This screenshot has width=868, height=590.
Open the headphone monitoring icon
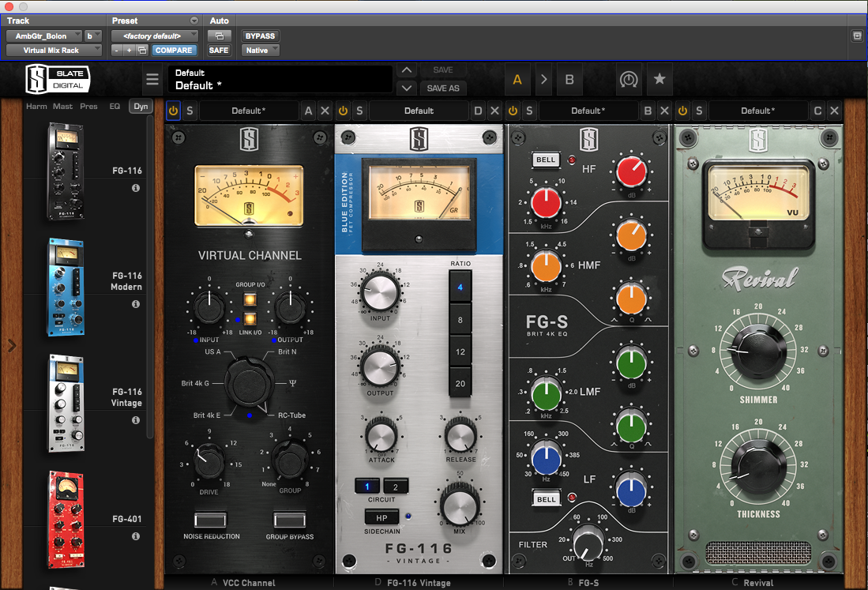[x=629, y=80]
